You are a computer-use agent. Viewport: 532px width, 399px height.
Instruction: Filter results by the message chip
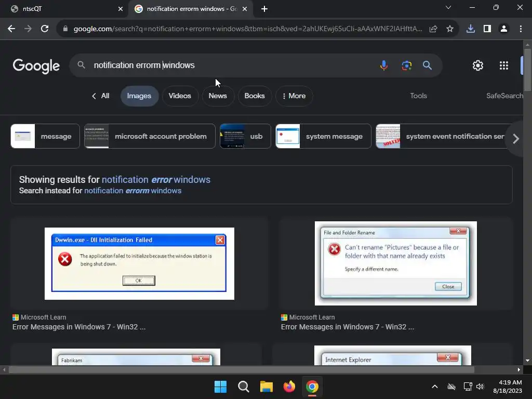pyautogui.click(x=45, y=137)
